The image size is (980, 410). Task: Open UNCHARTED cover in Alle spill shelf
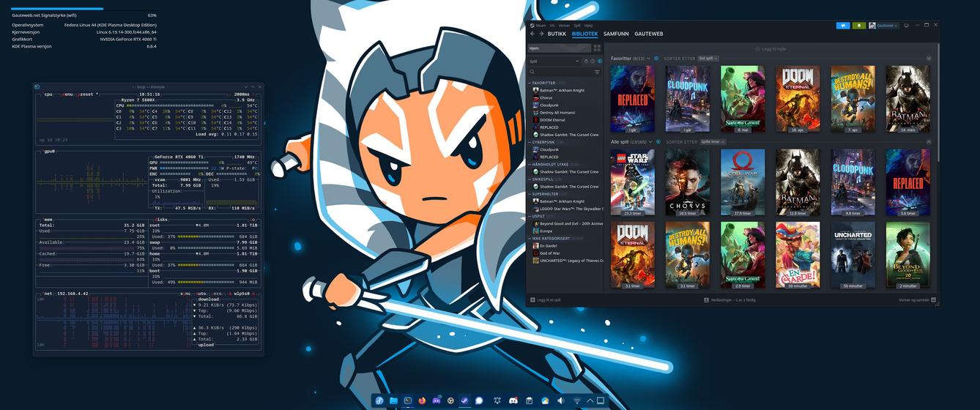coord(853,255)
